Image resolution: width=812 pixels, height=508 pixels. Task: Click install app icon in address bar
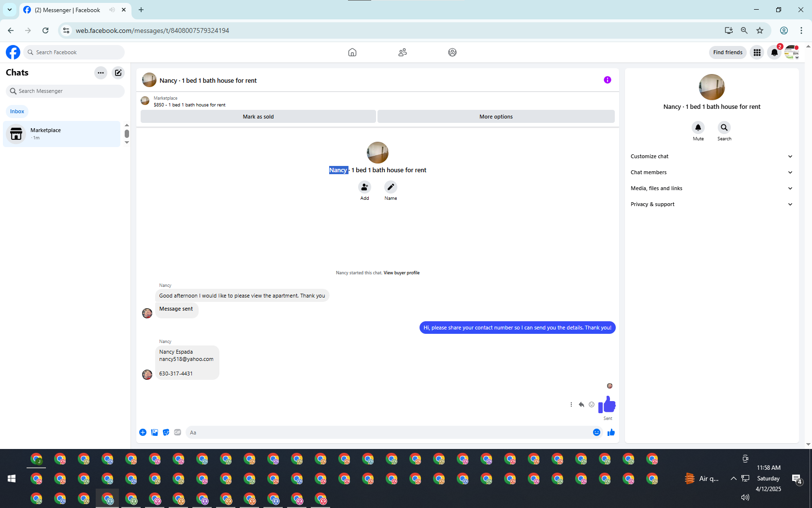pyautogui.click(x=729, y=30)
